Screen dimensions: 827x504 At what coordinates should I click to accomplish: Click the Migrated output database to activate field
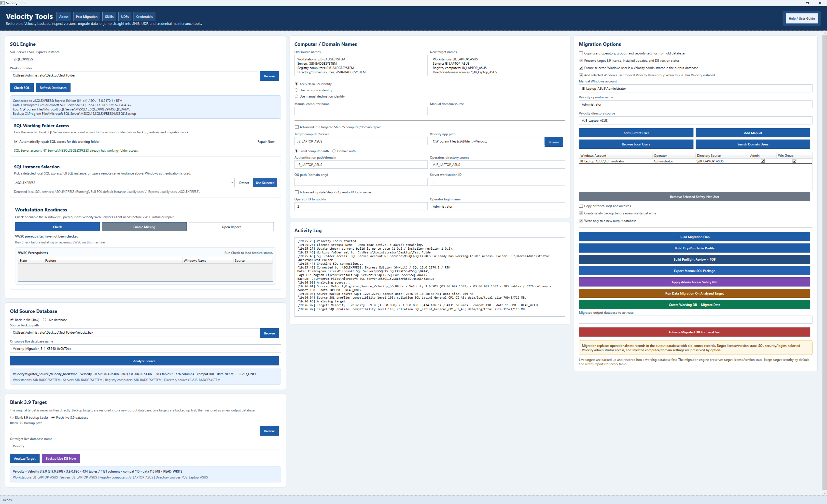click(x=695, y=320)
